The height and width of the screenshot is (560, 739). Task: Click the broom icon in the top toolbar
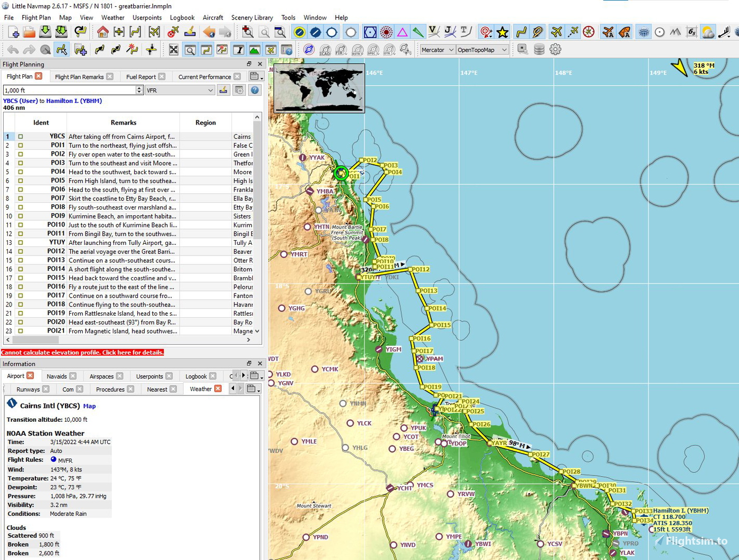pos(190,32)
